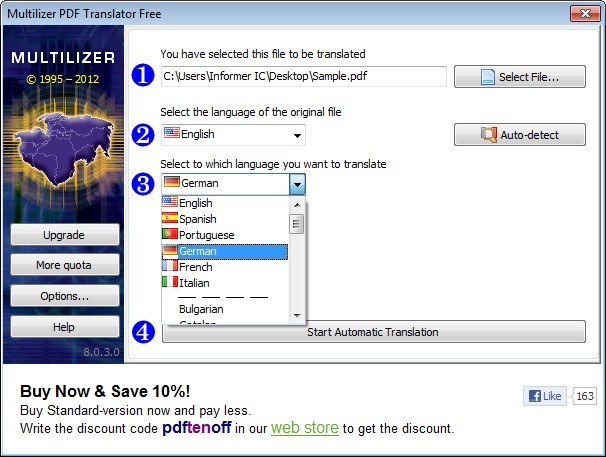Choose Italian in the language list
606x457 pixels.
click(x=225, y=283)
